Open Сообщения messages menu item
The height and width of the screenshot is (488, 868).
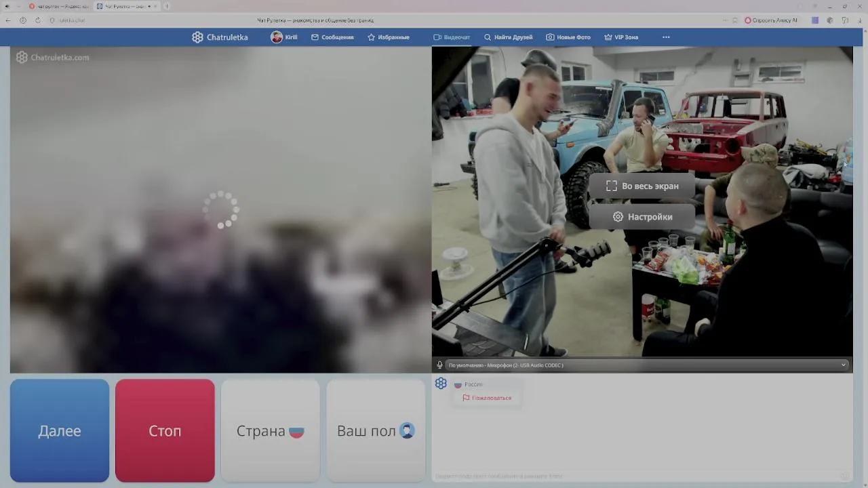[x=332, y=37]
